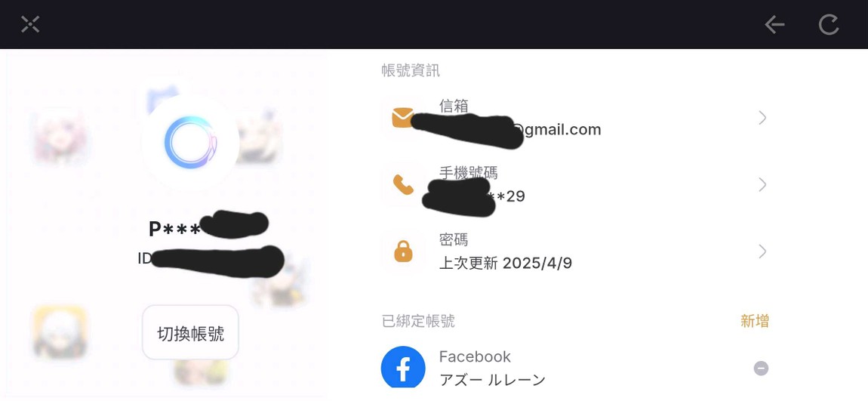Click the orange envelope mailbox icon

pos(402,117)
